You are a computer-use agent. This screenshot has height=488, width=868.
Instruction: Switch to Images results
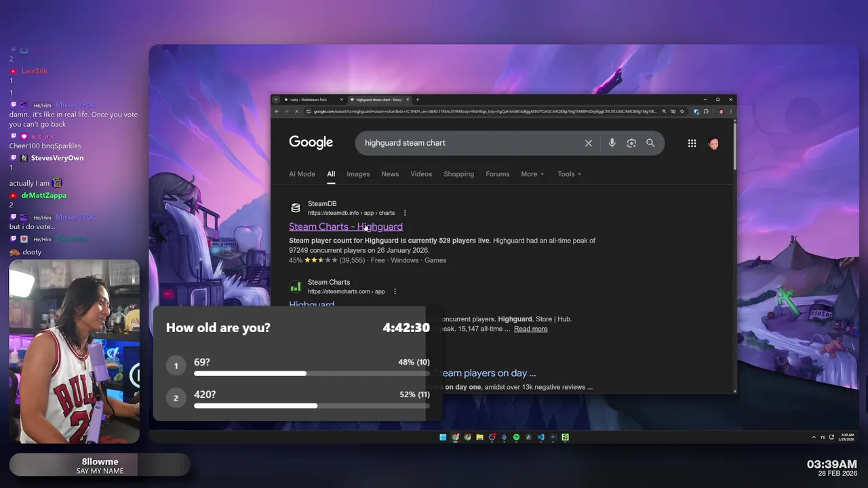point(358,174)
